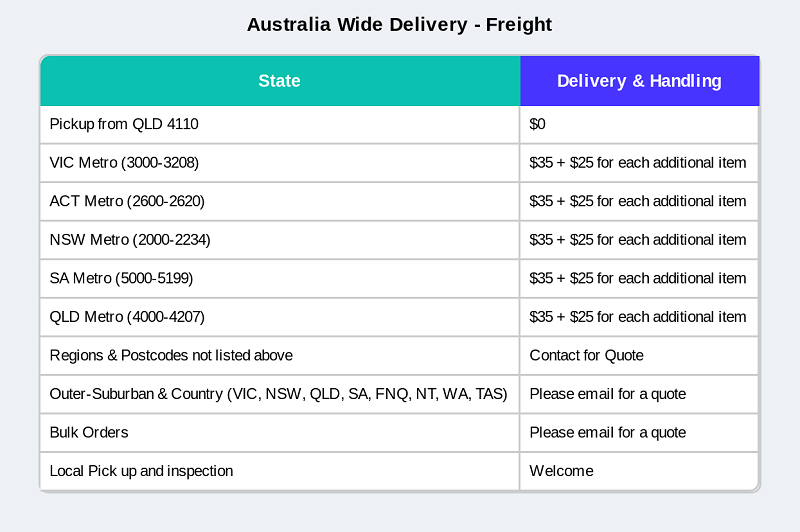The width and height of the screenshot is (800, 532).
Task: Click the VIC Metro delivery price cell
Action: pos(638,162)
